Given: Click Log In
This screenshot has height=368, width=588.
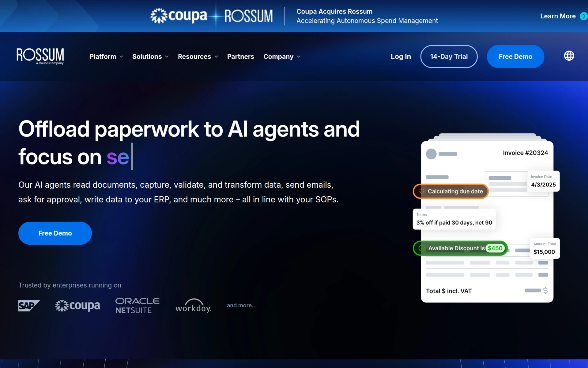Looking at the screenshot, I should coord(401,56).
